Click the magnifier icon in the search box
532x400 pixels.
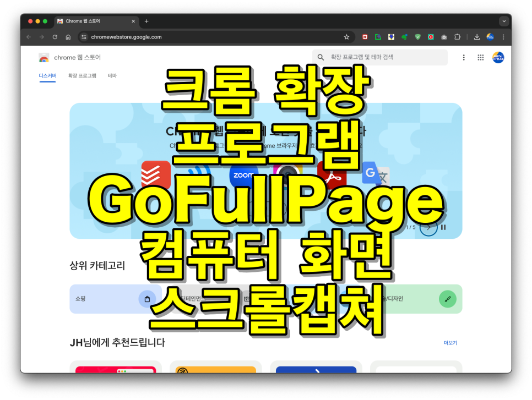coord(321,57)
